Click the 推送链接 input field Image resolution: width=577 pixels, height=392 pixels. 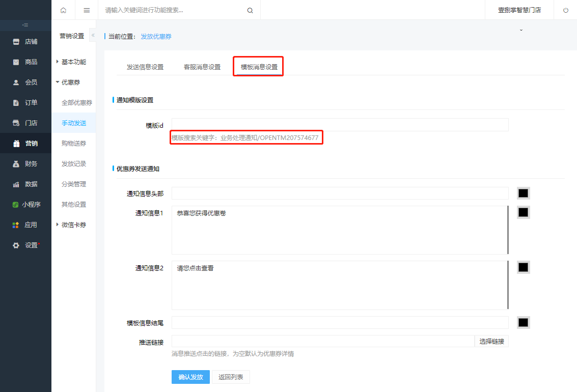(x=323, y=341)
